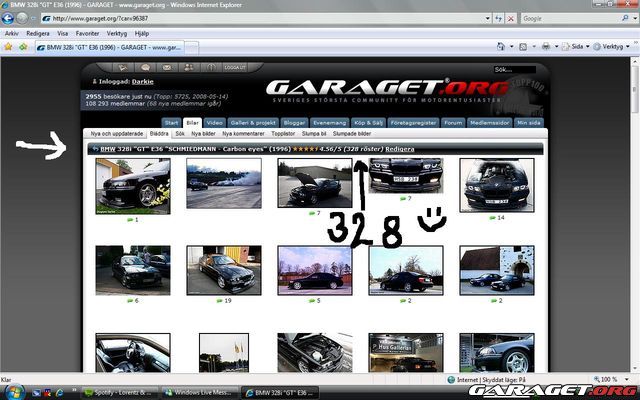Select the BMW 328i browser tab
The height and width of the screenshot is (400, 640).
[x=109, y=47]
